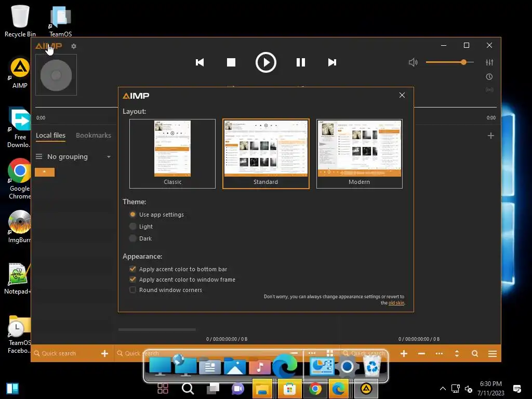
Task: Skip to next track
Action: click(x=332, y=62)
